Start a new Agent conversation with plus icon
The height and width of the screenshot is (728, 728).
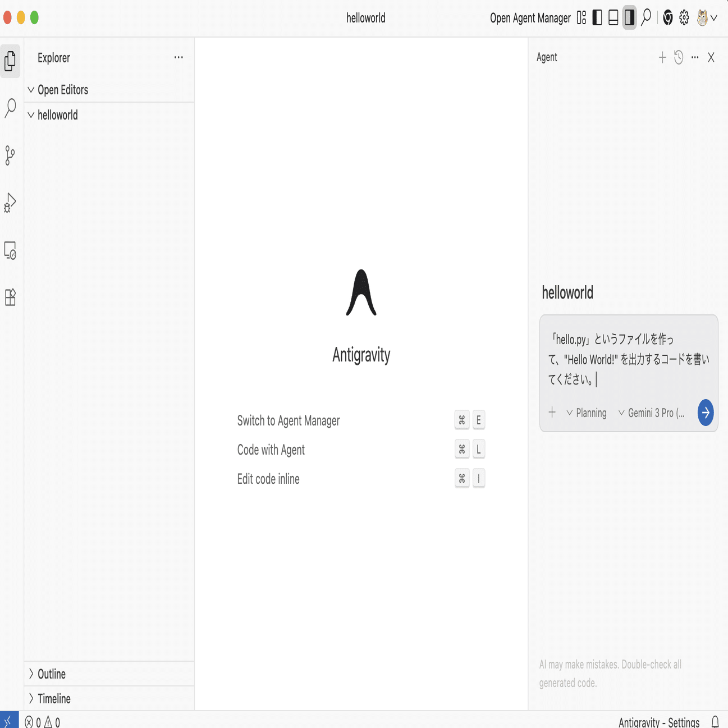pyautogui.click(x=662, y=57)
